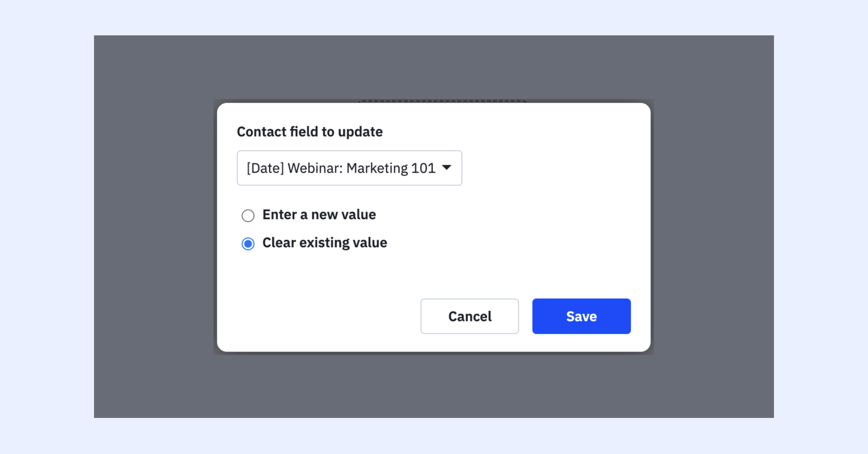The height and width of the screenshot is (454, 868).
Task: Select the "Clear existing value" radio button
Action: coord(248,244)
